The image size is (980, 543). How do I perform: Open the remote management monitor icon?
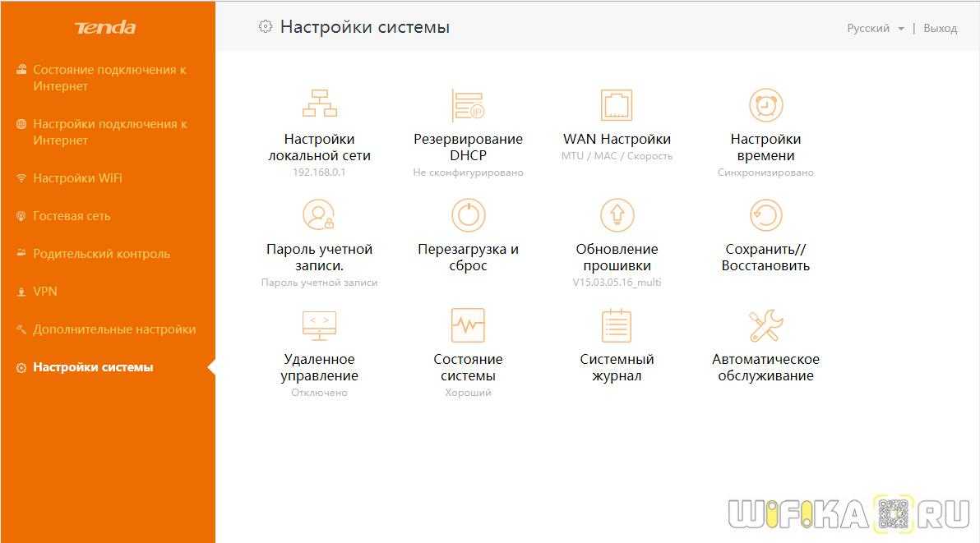(x=319, y=325)
